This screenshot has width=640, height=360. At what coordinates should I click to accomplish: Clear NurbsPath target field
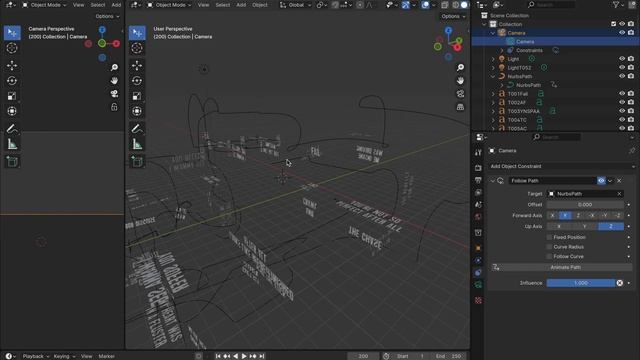click(x=619, y=194)
